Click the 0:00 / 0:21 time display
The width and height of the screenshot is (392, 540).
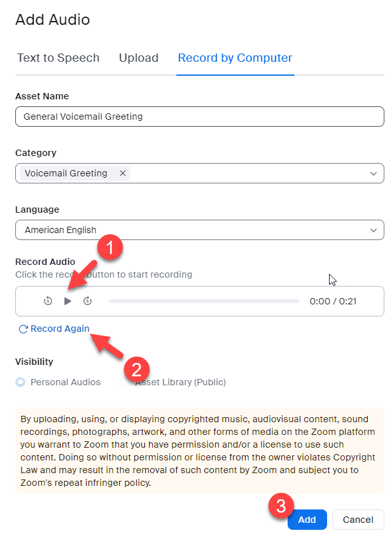333,301
